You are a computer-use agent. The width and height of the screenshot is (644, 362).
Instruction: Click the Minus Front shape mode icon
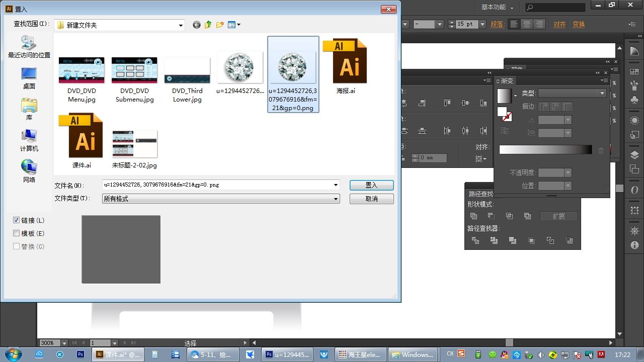tap(491, 216)
